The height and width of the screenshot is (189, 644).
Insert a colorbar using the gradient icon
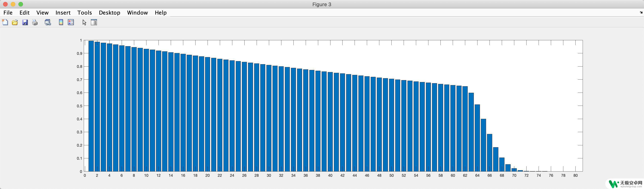click(x=61, y=22)
